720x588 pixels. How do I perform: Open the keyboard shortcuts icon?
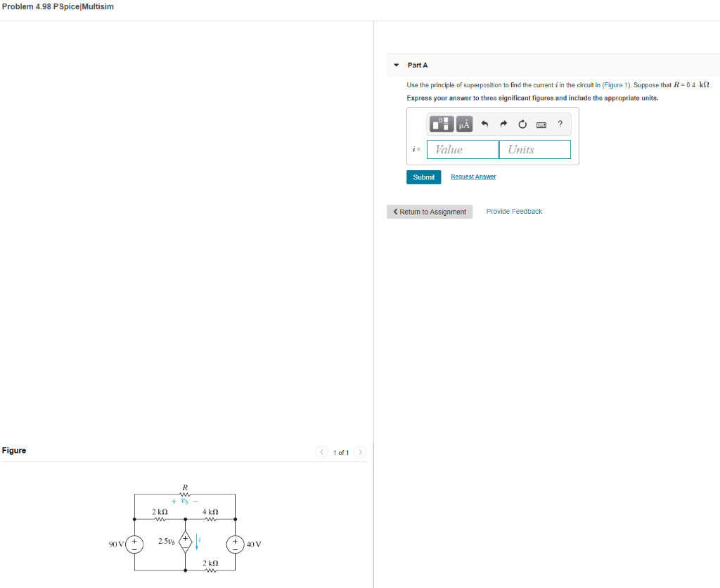pyautogui.click(x=541, y=124)
